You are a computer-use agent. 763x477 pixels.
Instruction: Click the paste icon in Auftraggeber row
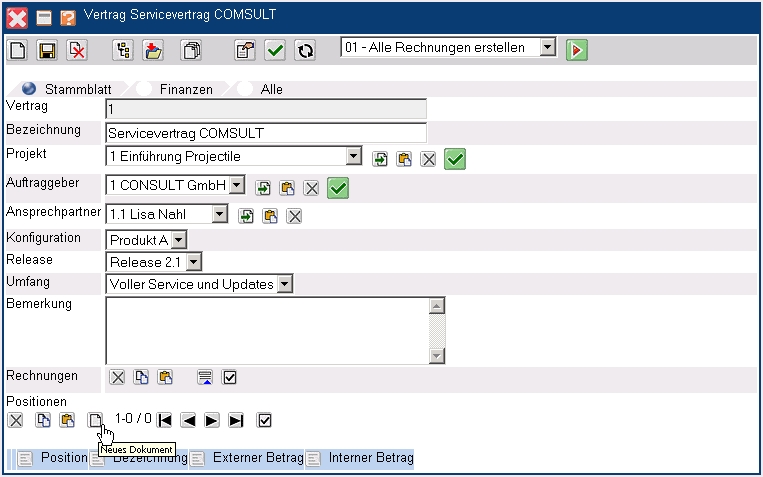287,188
